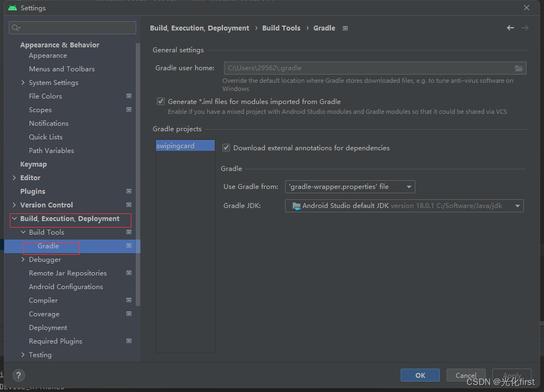Click the Gradle user home path field
The image size is (544, 392).
[x=375, y=68]
